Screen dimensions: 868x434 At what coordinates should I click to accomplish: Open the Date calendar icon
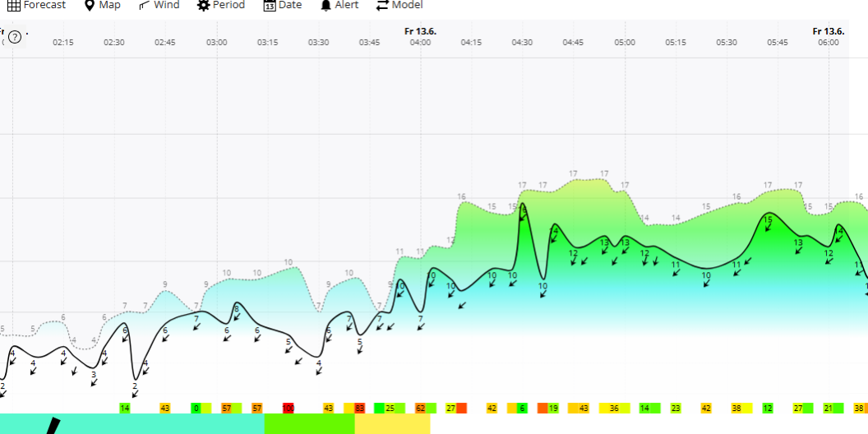[x=270, y=5]
